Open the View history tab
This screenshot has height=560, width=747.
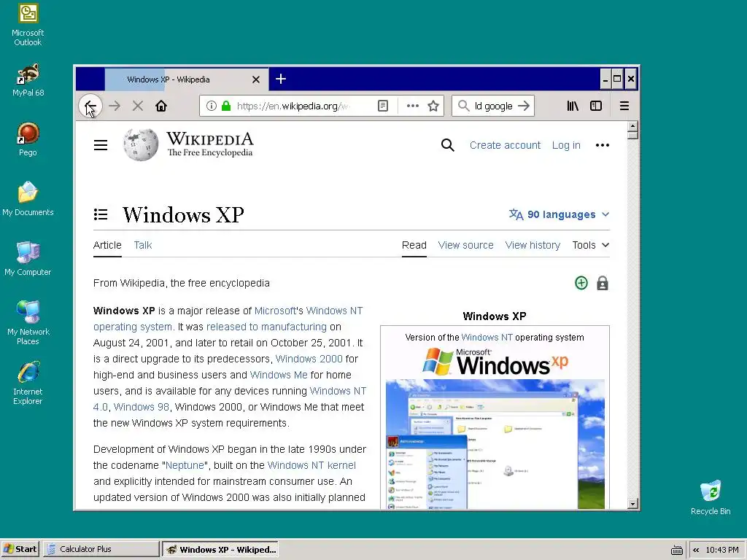[533, 245]
